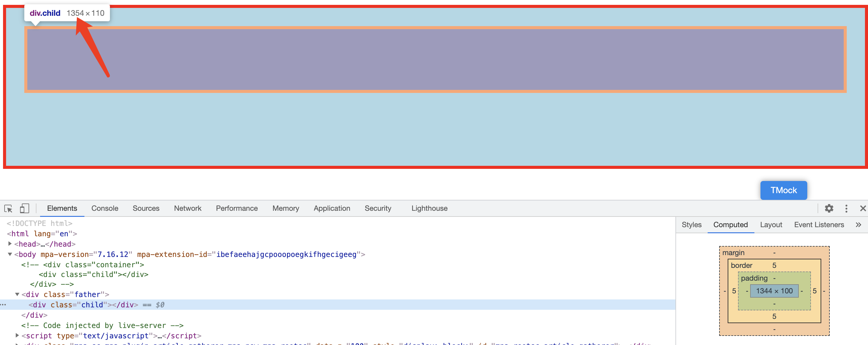Image resolution: width=868 pixels, height=345 pixels.
Task: Switch to the Console tab
Action: point(105,209)
